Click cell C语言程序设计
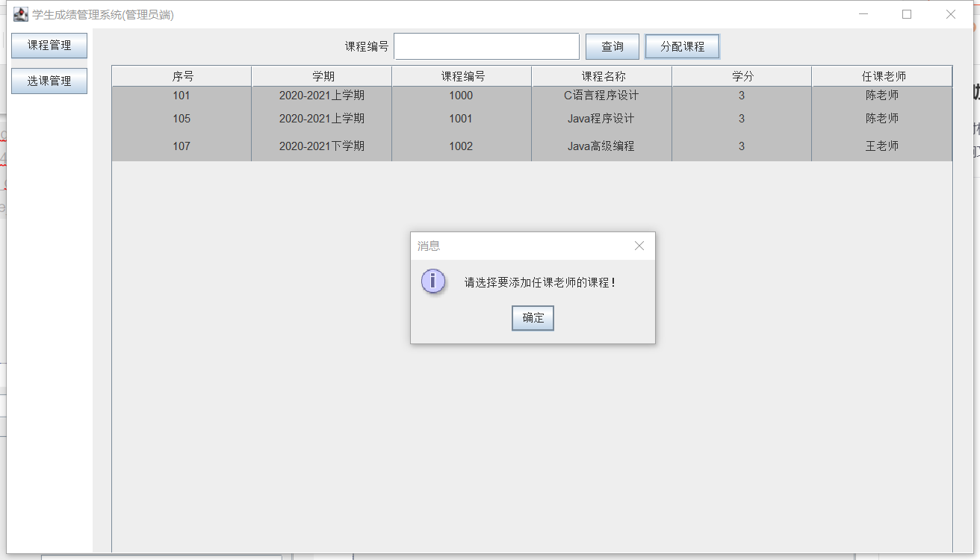This screenshot has width=980, height=560. pyautogui.click(x=601, y=96)
